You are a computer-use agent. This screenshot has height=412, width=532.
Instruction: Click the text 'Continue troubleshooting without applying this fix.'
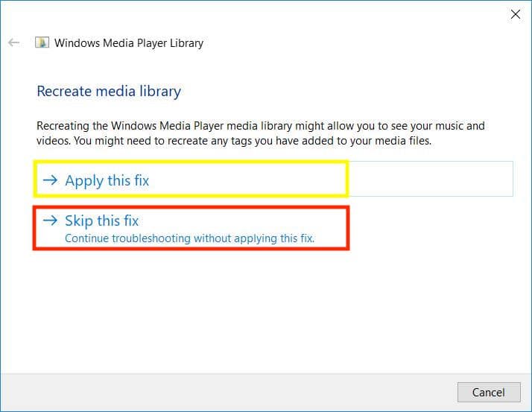pos(190,238)
